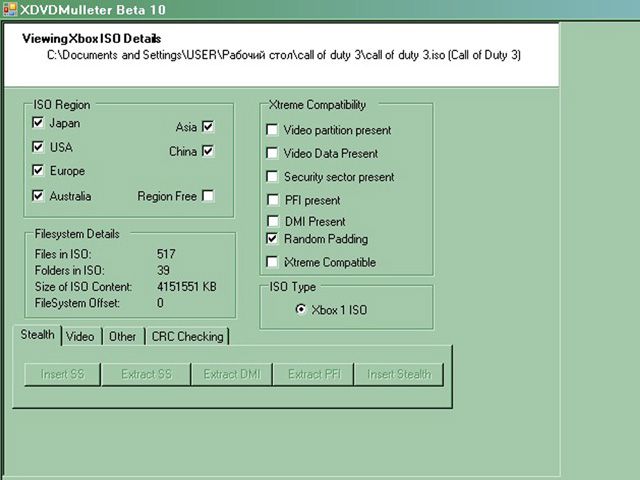Image resolution: width=640 pixels, height=480 pixels.
Task: Open the Video tab
Action: [x=80, y=336]
